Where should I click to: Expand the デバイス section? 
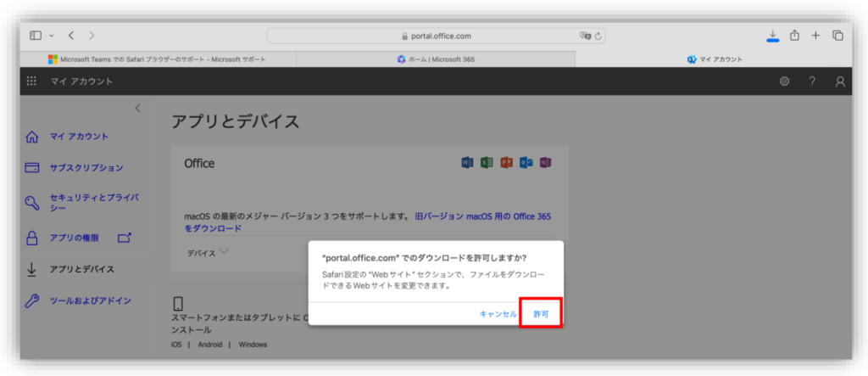(x=208, y=252)
